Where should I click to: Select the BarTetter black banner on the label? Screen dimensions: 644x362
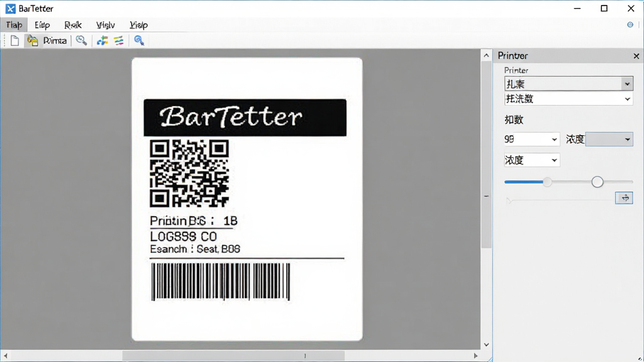coord(245,118)
